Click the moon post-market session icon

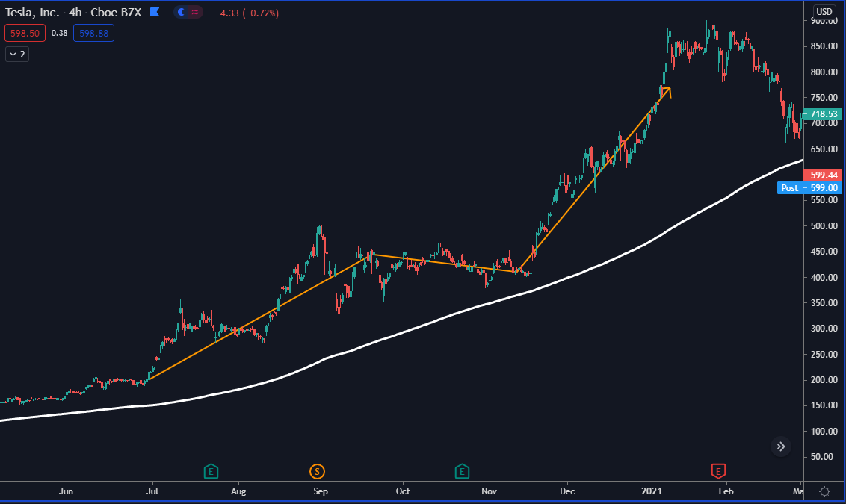(x=182, y=13)
